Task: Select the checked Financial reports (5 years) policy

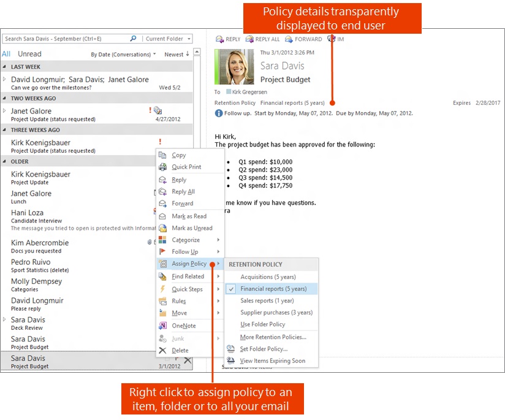Action: pos(273,289)
